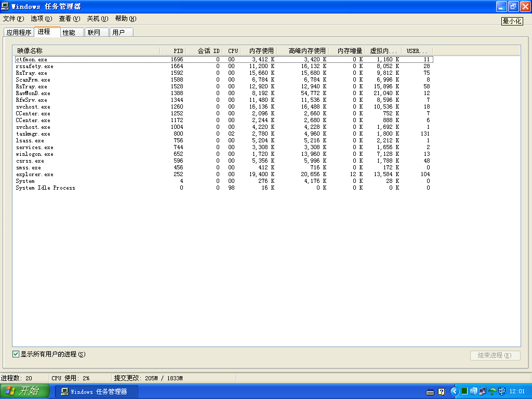The width and height of the screenshot is (532, 399).
Task: Select RsTray.exe with PID 1592
Action: (x=224, y=73)
